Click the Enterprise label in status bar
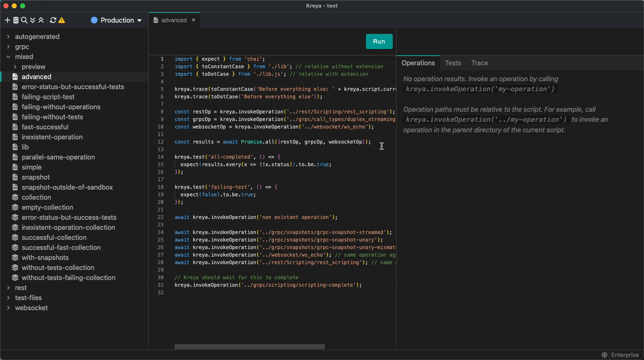The height and width of the screenshot is (360, 644). (625, 355)
